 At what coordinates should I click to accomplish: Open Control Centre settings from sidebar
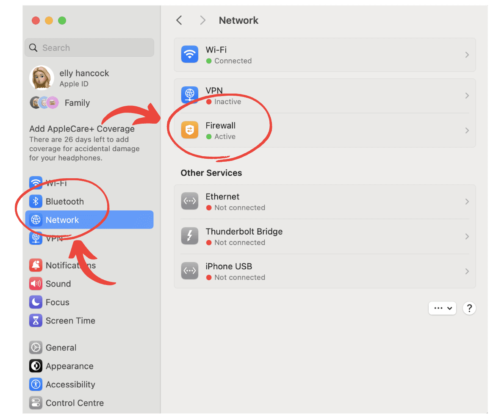[89, 403]
